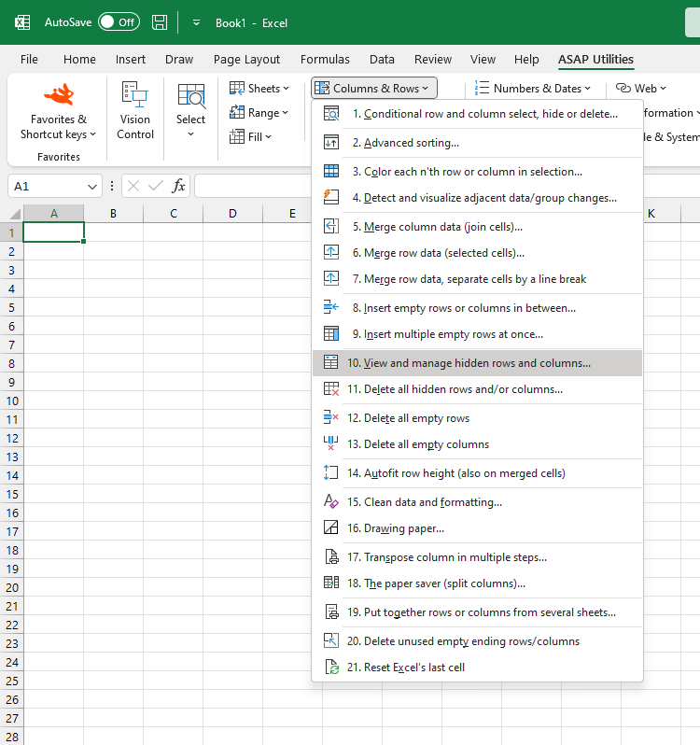Open the Customize Quick Access Toolbar arrow
The image size is (700, 745).
click(196, 22)
